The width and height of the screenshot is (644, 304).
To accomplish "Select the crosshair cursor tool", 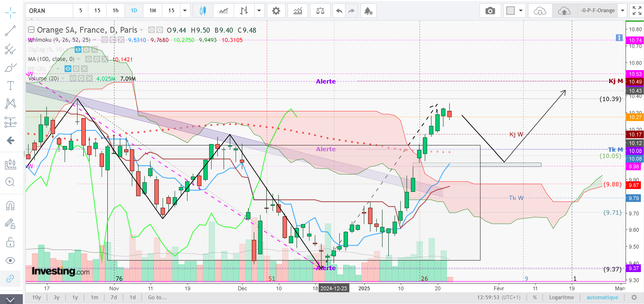I will pos(10,12).
